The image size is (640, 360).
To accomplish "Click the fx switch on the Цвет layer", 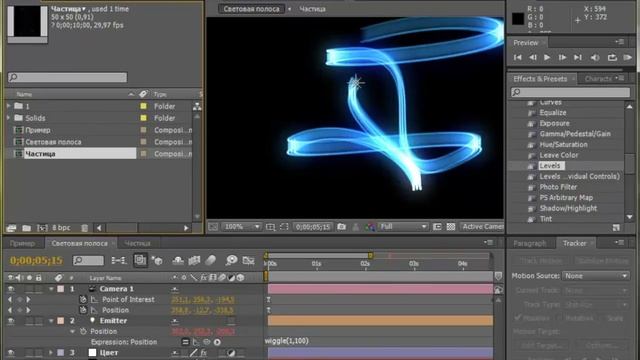I will click(x=204, y=353).
